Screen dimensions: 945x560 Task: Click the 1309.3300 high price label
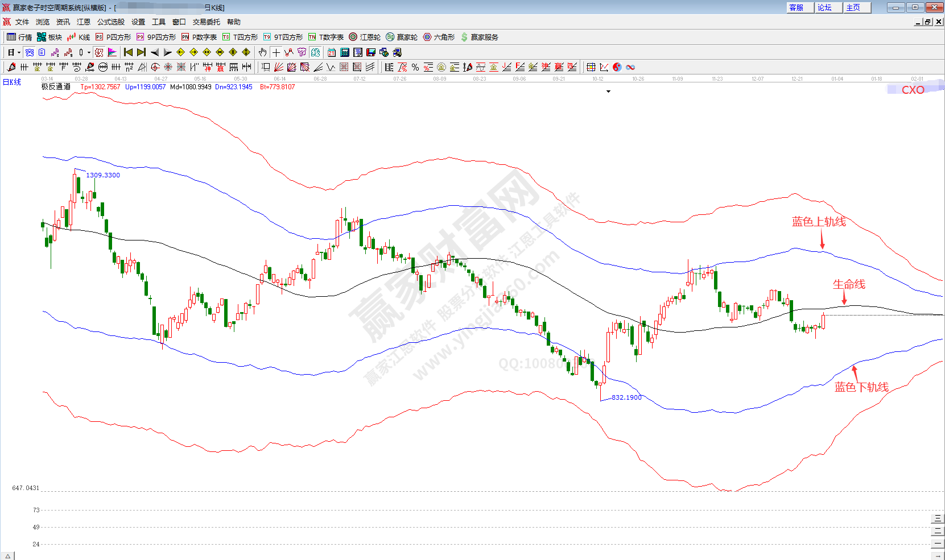pos(103,175)
